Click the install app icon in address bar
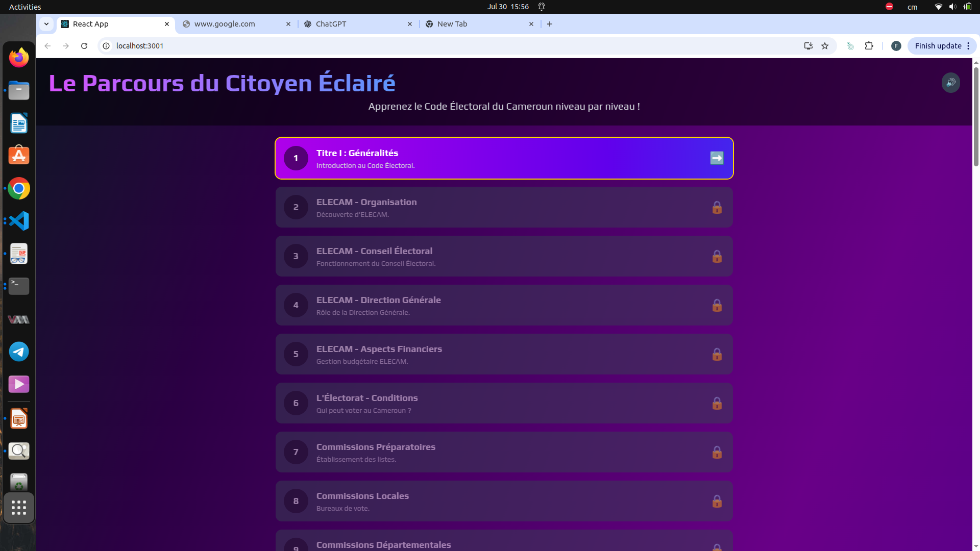Viewport: 980px width, 551px height. coord(808,46)
